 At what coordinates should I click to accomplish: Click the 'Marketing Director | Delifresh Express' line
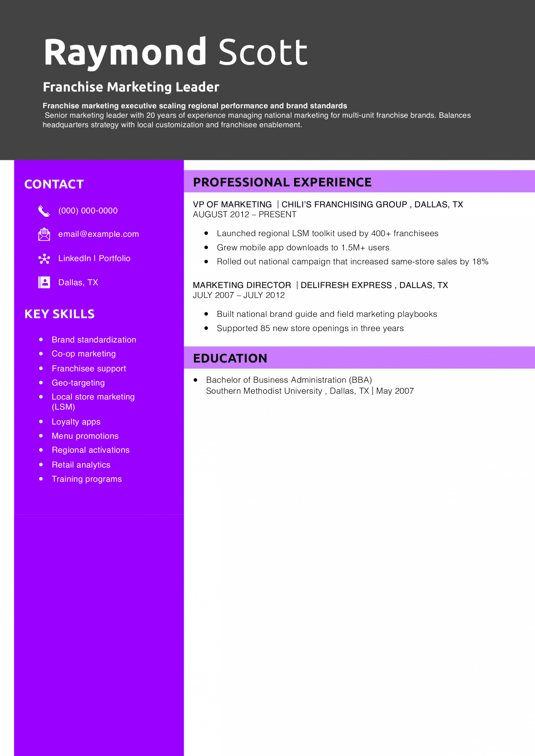point(320,286)
